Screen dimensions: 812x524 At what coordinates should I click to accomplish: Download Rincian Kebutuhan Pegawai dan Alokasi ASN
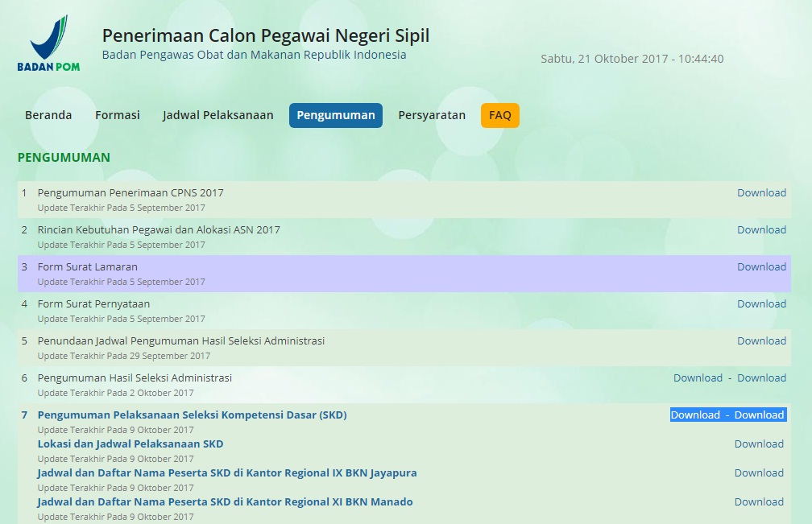[762, 229]
